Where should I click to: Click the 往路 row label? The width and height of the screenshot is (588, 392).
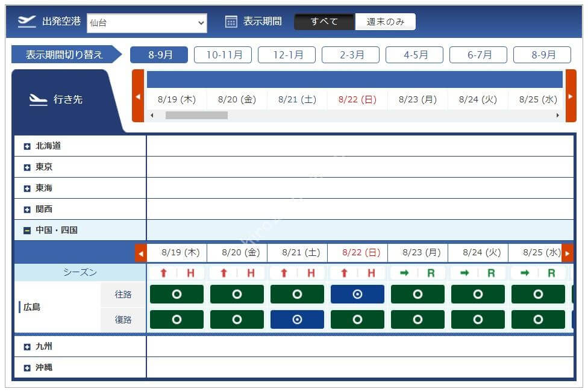tap(123, 294)
